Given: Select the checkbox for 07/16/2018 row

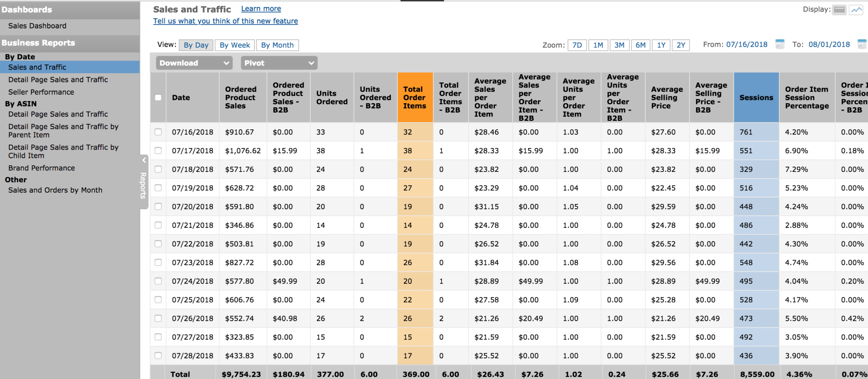Looking at the screenshot, I should point(158,132).
